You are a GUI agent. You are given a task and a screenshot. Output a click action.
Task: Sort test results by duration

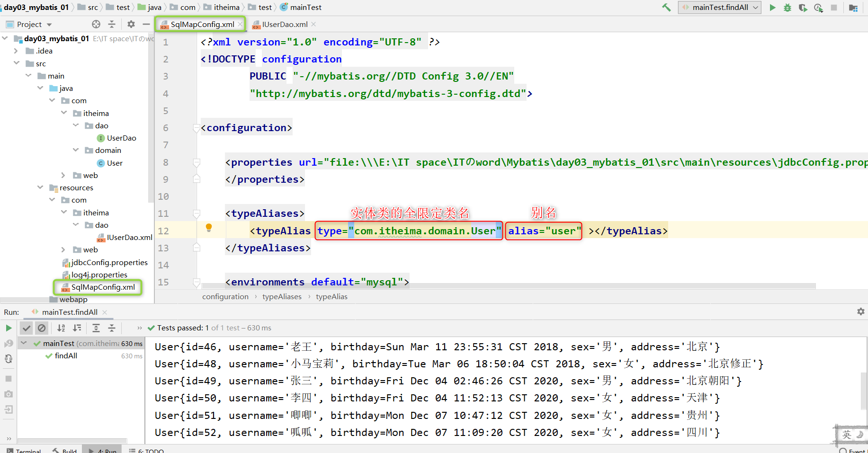[77, 328]
